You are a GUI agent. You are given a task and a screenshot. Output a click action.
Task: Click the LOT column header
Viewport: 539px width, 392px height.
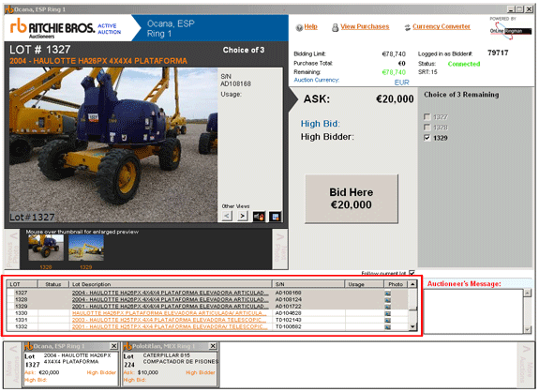[x=22, y=284]
